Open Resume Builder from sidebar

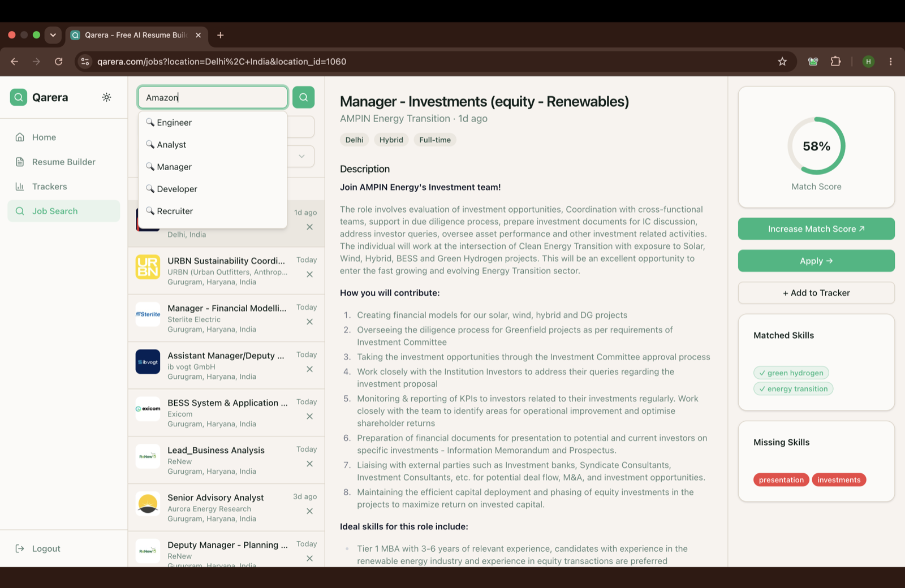64,162
